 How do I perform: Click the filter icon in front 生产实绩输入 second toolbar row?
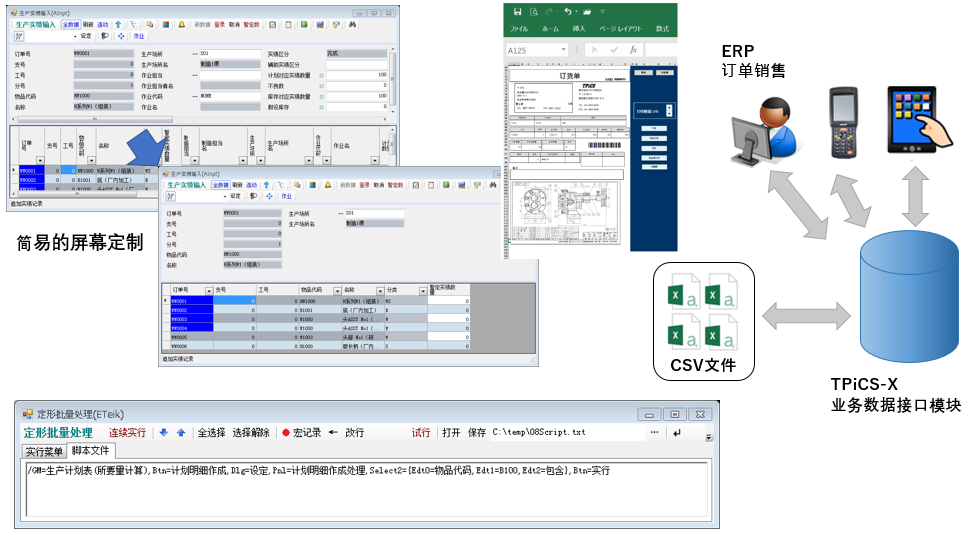click(x=170, y=196)
